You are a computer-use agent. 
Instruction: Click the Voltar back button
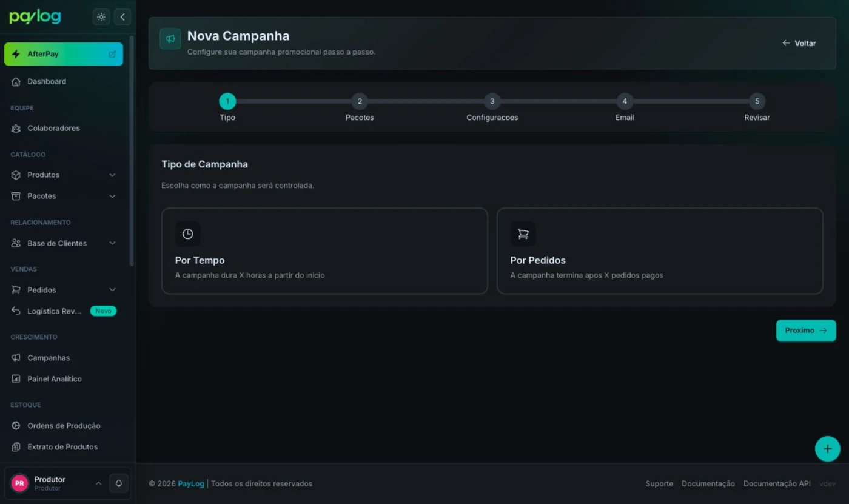799,43
